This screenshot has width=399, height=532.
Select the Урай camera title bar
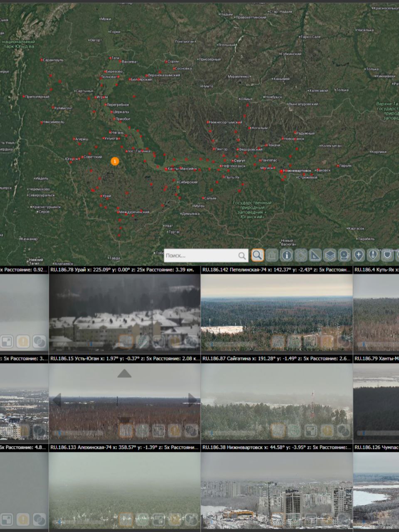click(125, 269)
